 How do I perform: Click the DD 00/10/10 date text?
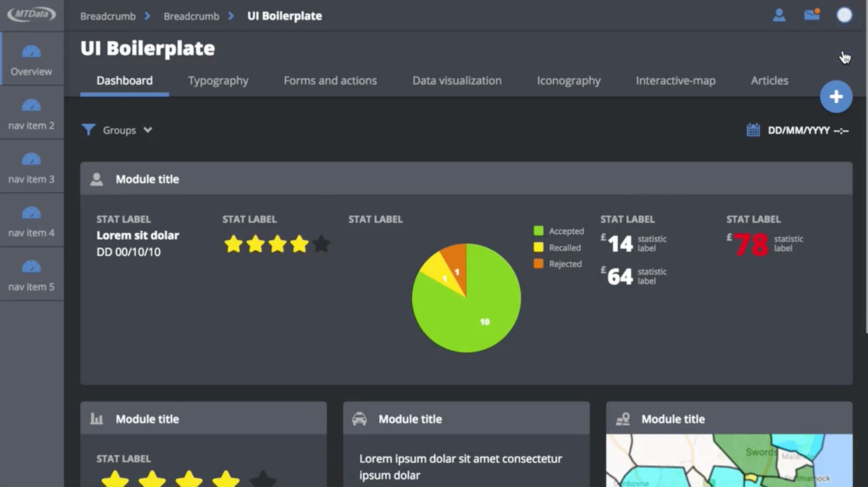pyautogui.click(x=128, y=252)
